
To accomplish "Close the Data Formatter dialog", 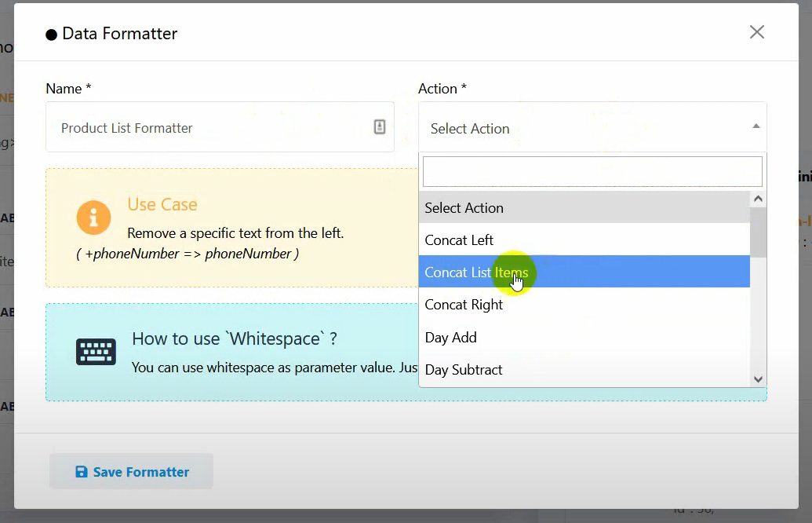I will coord(756,32).
